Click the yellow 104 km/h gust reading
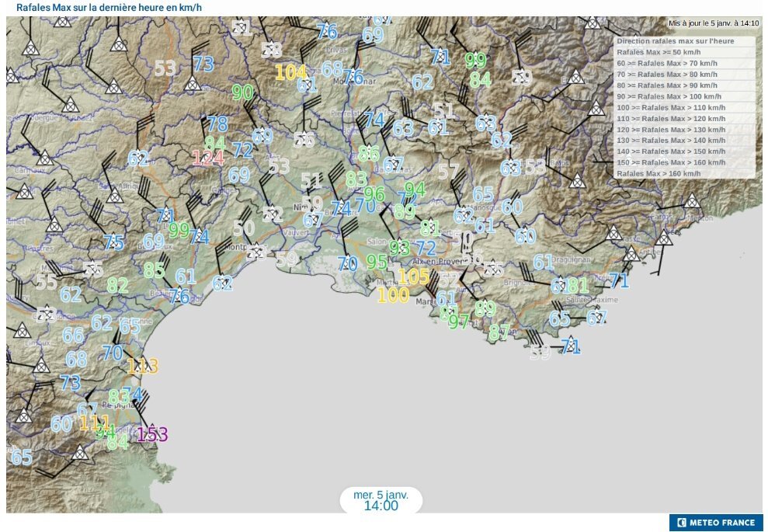 click(291, 73)
